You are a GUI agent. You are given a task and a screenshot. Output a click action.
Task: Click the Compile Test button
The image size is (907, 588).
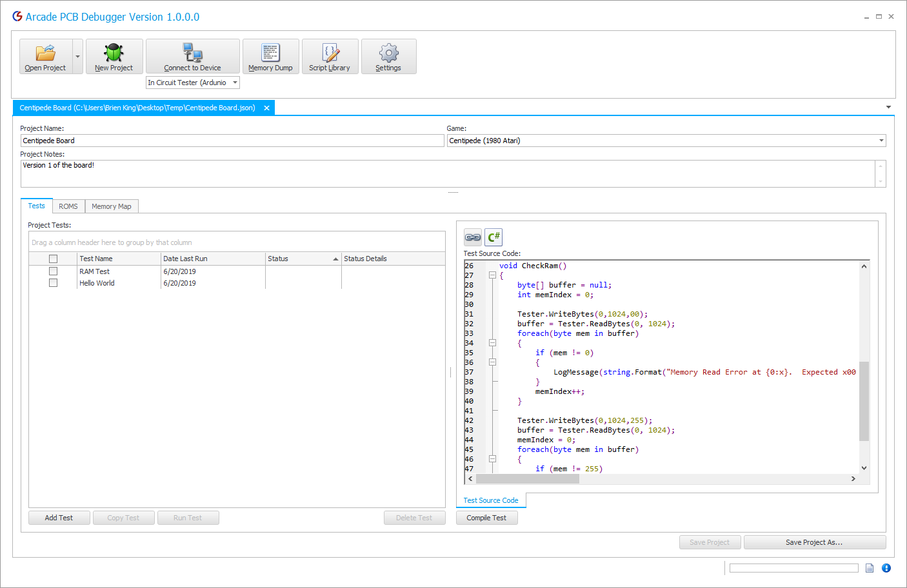(486, 518)
